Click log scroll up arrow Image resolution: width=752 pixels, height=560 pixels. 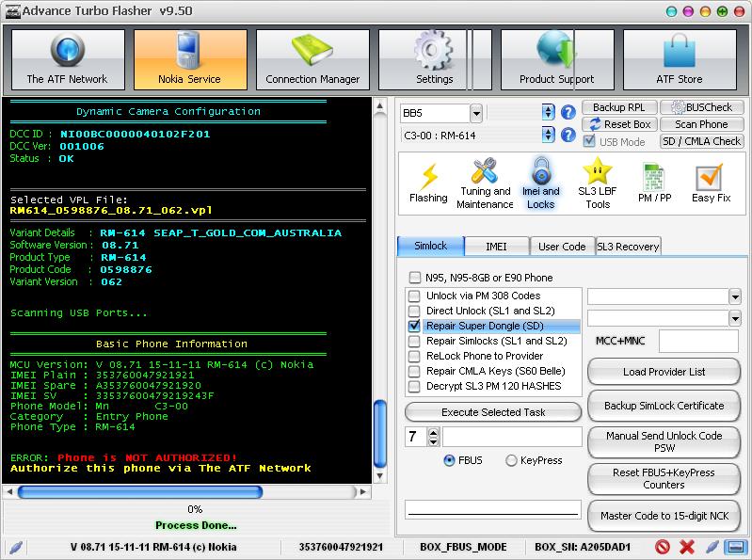pyautogui.click(x=380, y=106)
